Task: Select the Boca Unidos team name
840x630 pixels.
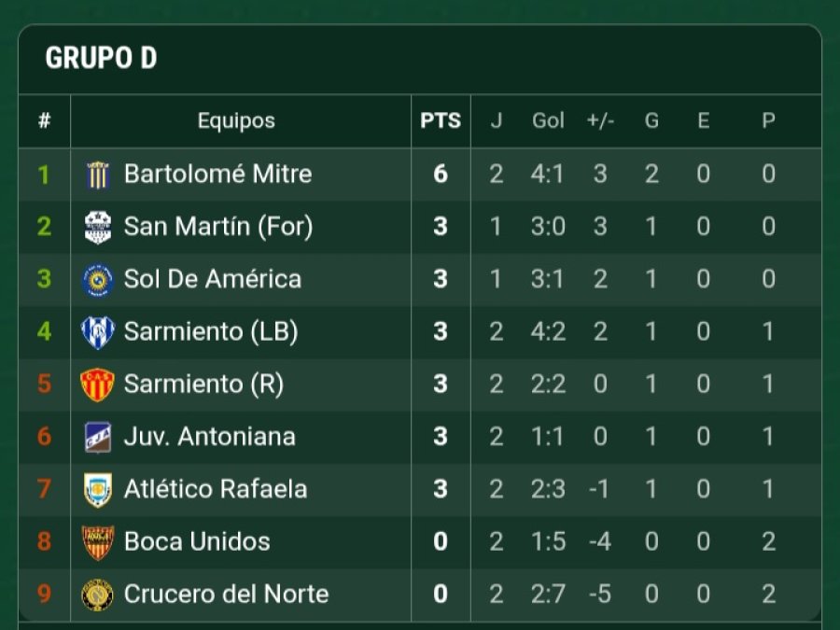Action: tap(197, 541)
